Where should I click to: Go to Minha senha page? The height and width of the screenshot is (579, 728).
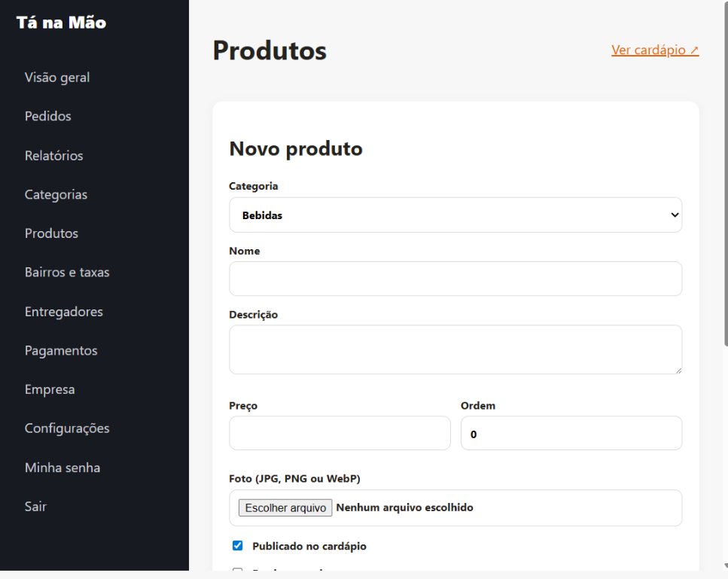pos(62,468)
